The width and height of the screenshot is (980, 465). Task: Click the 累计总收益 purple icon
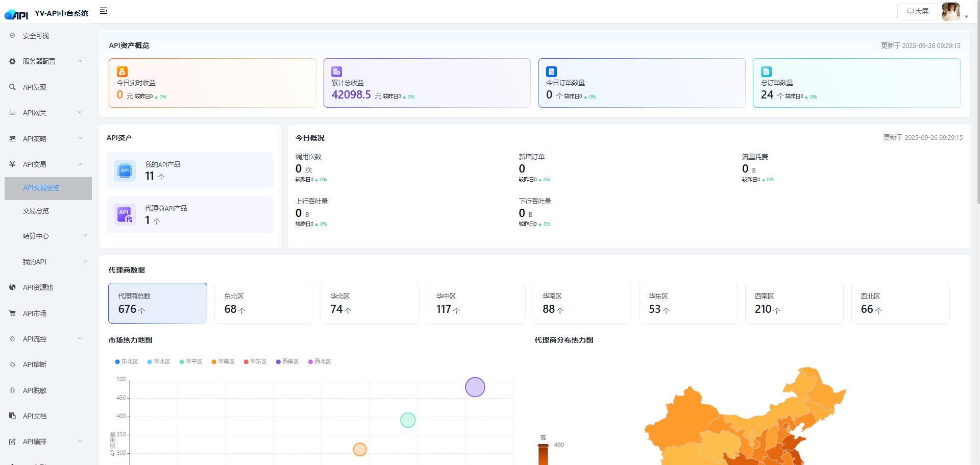coord(336,71)
